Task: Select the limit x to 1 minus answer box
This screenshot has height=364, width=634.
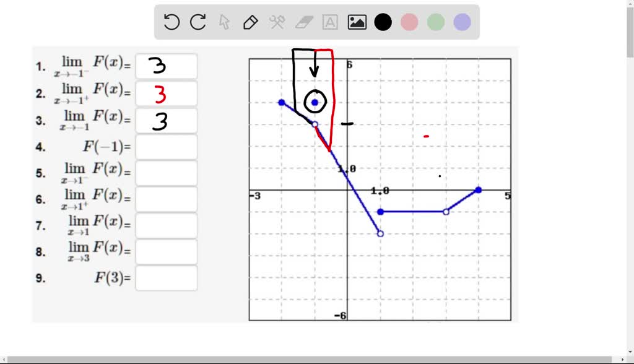Action: 166,173
